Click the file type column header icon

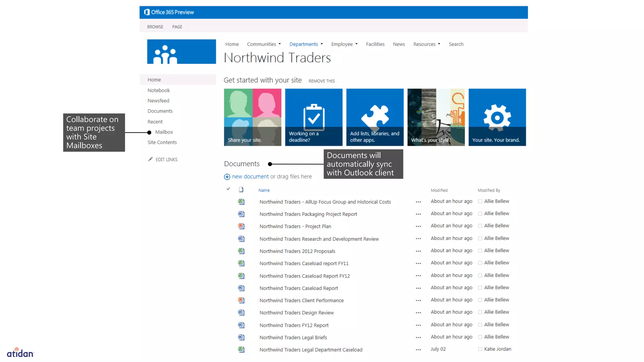click(x=241, y=189)
